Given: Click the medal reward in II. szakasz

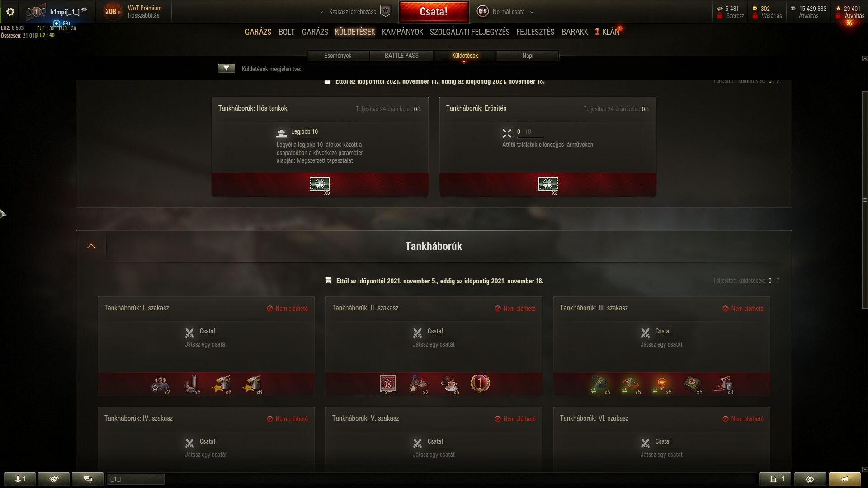Looking at the screenshot, I should click(480, 383).
